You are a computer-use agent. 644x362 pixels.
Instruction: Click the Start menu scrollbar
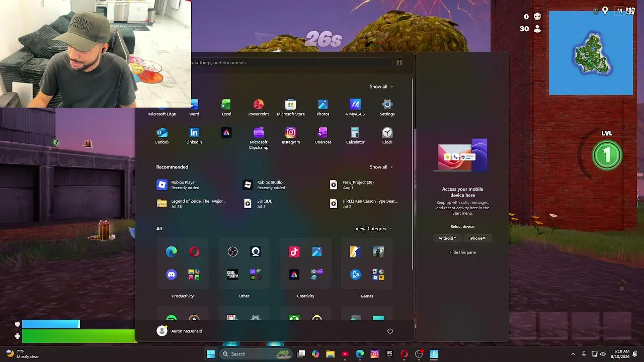(413, 173)
